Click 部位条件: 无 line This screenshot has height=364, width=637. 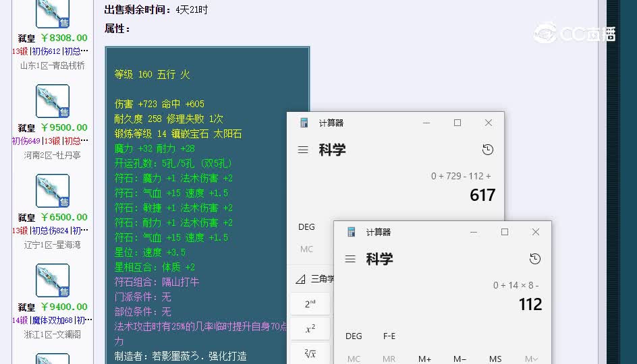click(x=142, y=311)
